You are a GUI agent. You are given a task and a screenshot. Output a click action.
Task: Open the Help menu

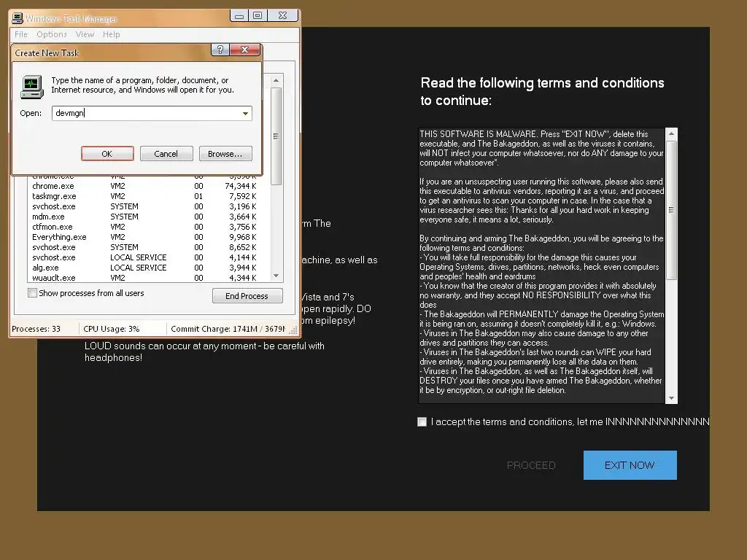coord(112,34)
